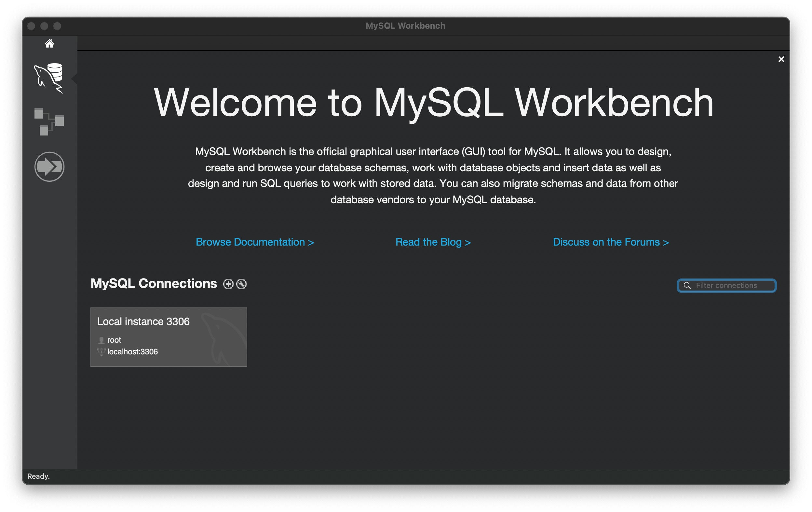This screenshot has width=812, height=512.
Task: Click the Ready status bar text
Action: coord(38,476)
